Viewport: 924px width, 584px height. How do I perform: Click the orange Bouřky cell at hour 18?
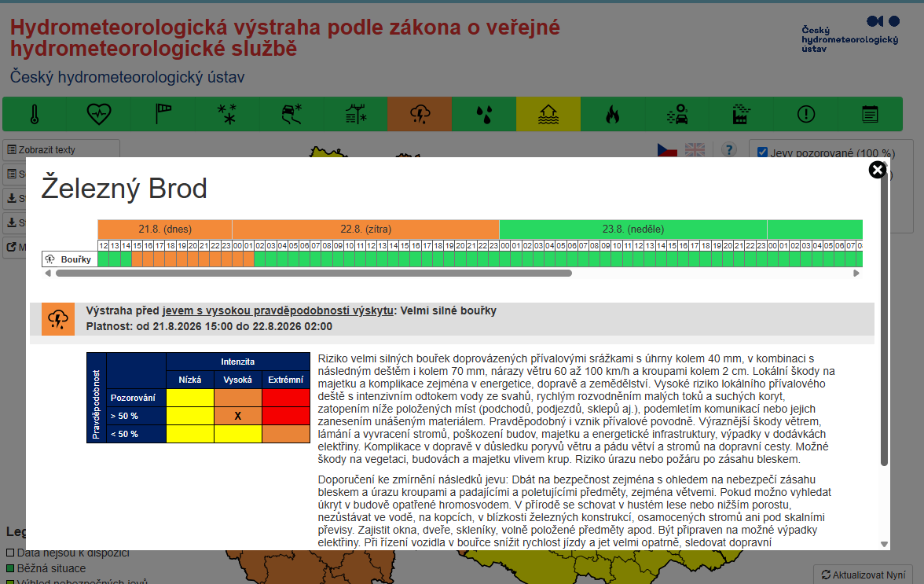tap(170, 259)
